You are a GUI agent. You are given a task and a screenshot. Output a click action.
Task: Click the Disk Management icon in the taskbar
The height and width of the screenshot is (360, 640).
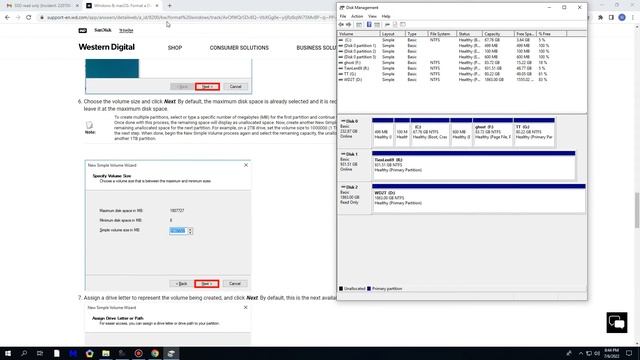point(171,353)
